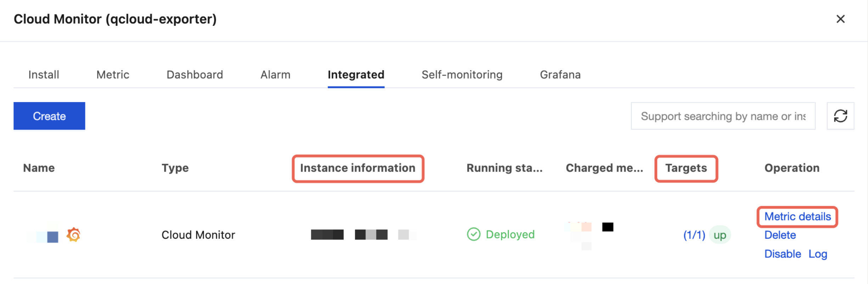Open the Log link for the integration

tap(817, 254)
